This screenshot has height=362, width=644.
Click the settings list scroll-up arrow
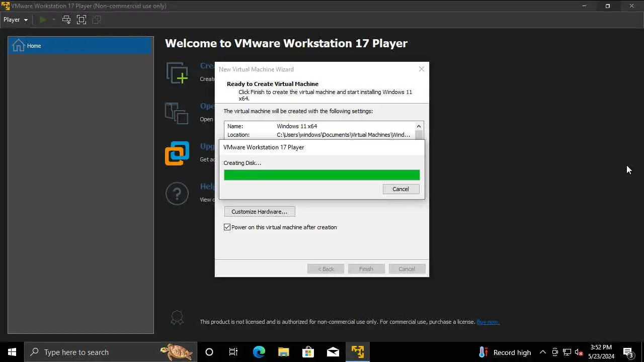pyautogui.click(x=419, y=126)
